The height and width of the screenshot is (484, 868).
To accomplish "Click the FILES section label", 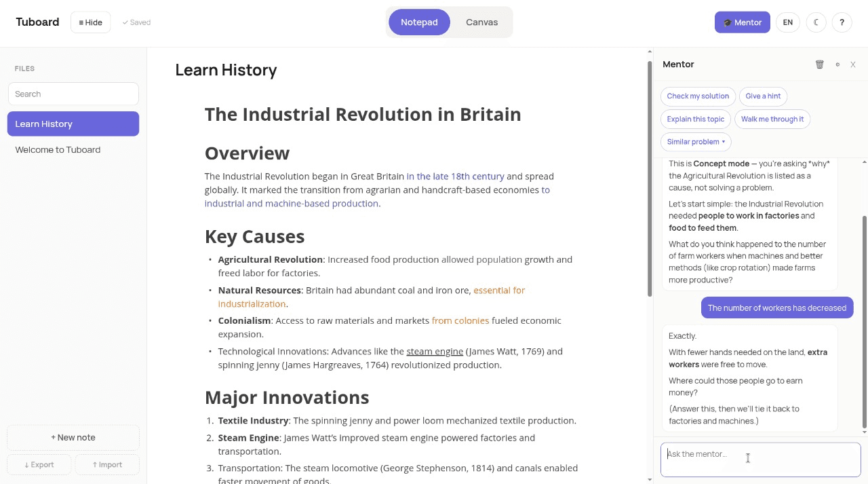I will tap(24, 69).
